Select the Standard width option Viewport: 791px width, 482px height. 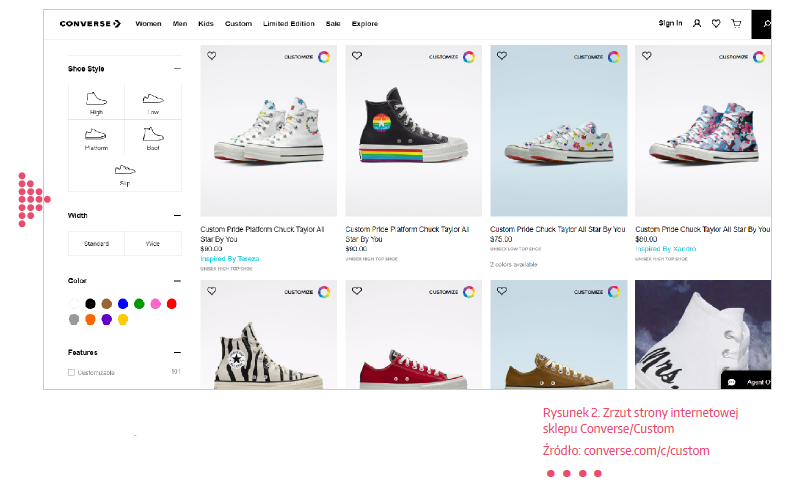pyautogui.click(x=96, y=244)
